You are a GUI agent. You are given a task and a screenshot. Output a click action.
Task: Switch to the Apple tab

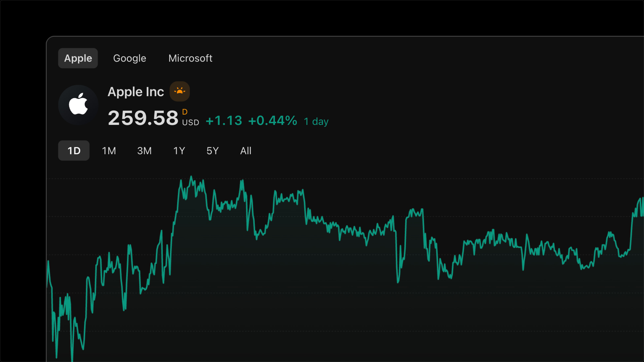coord(78,58)
